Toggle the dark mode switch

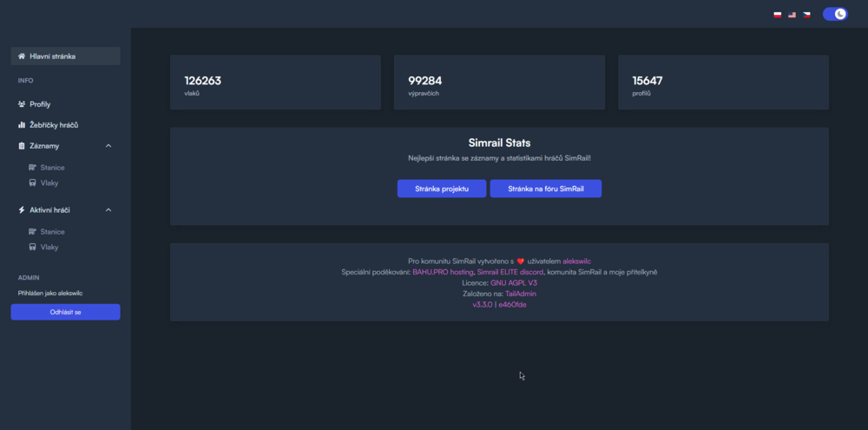[x=835, y=14]
